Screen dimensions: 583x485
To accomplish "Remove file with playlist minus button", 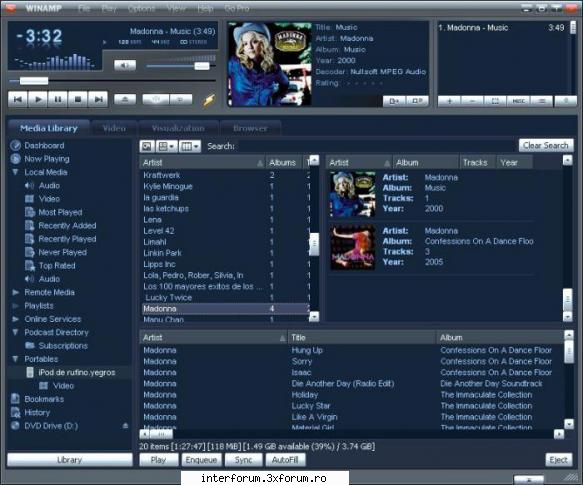I will pos(472,101).
